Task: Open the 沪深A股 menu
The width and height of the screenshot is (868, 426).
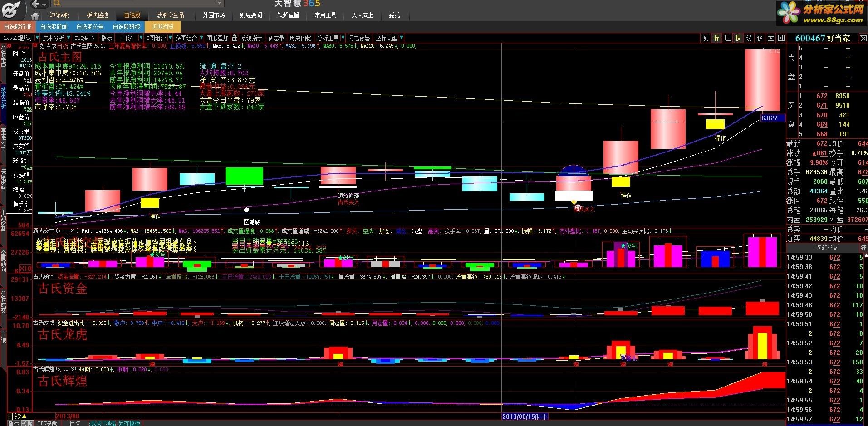Action: [x=59, y=15]
